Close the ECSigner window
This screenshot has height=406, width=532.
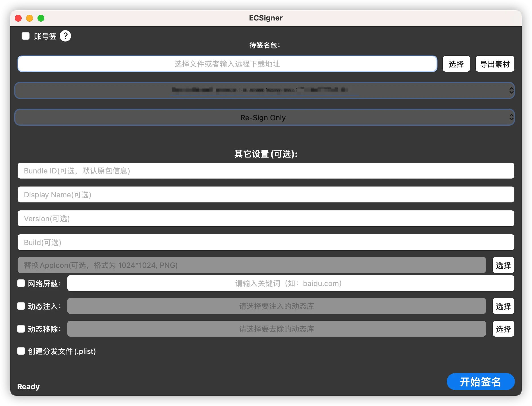pos(18,18)
